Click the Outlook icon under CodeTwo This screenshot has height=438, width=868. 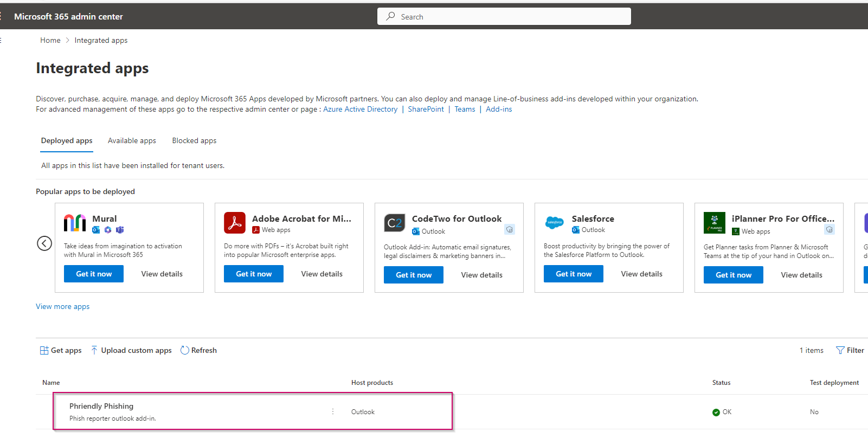coord(416,231)
